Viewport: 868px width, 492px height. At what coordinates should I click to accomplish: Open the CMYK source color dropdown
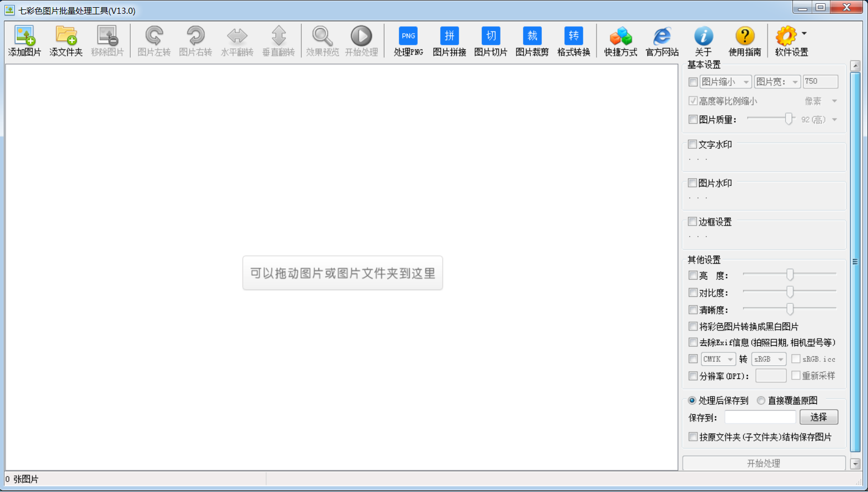click(718, 359)
